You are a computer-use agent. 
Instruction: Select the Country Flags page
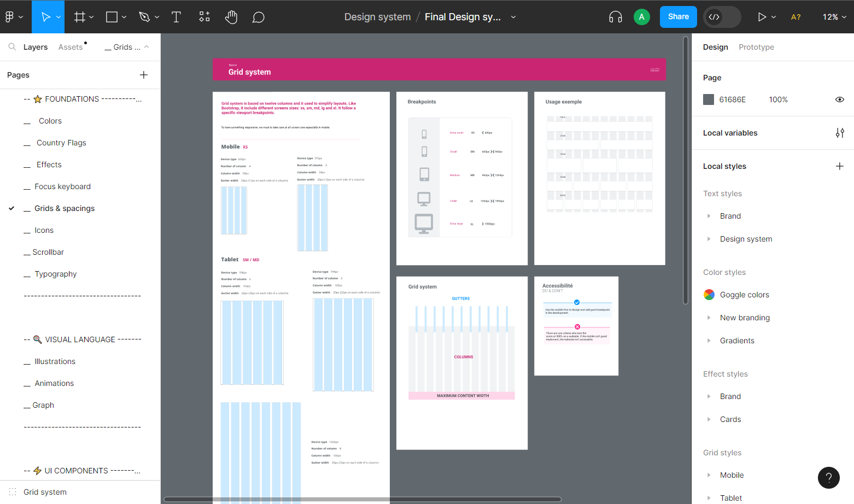62,143
